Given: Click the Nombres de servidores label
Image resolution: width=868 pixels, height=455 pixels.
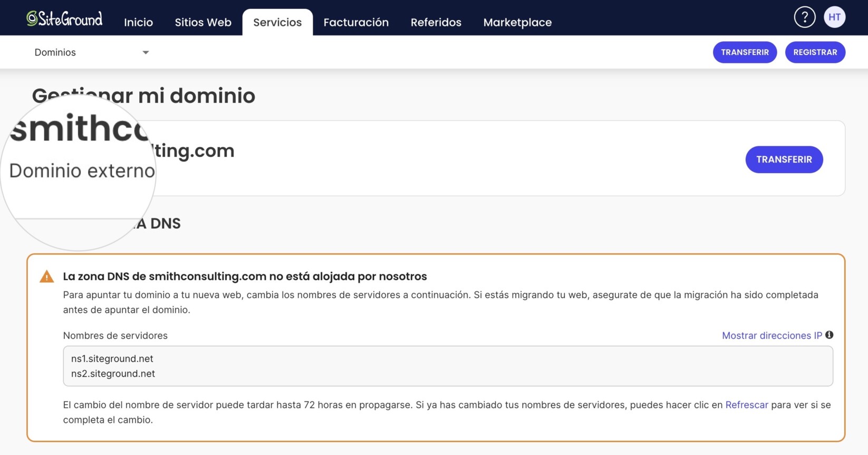Looking at the screenshot, I should (x=115, y=335).
